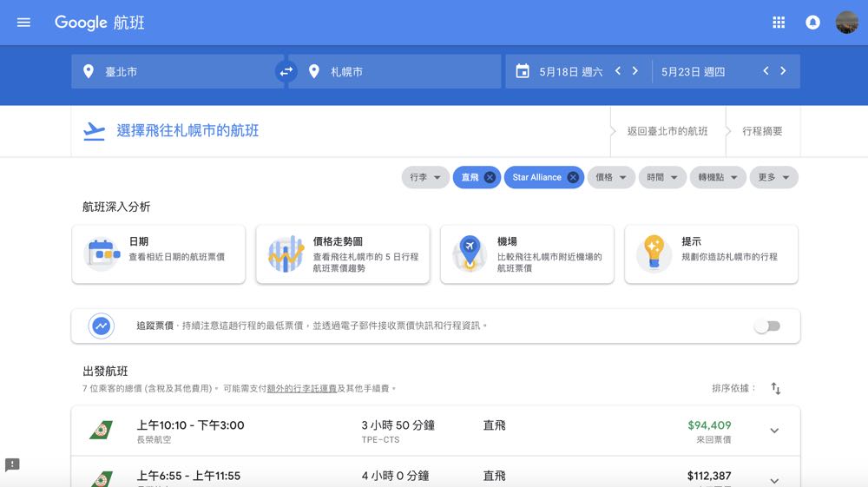
Task: Click the 3 小時 50 分鐘 duration
Action: click(x=398, y=425)
